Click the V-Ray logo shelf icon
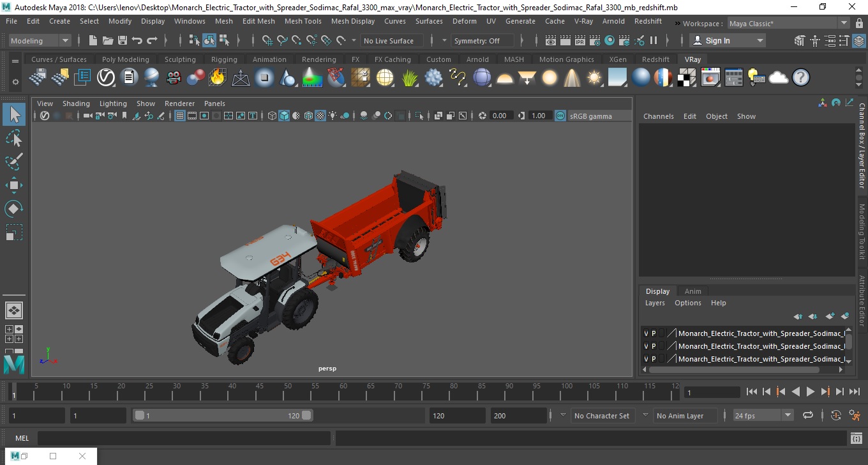The image size is (868, 465). [106, 78]
